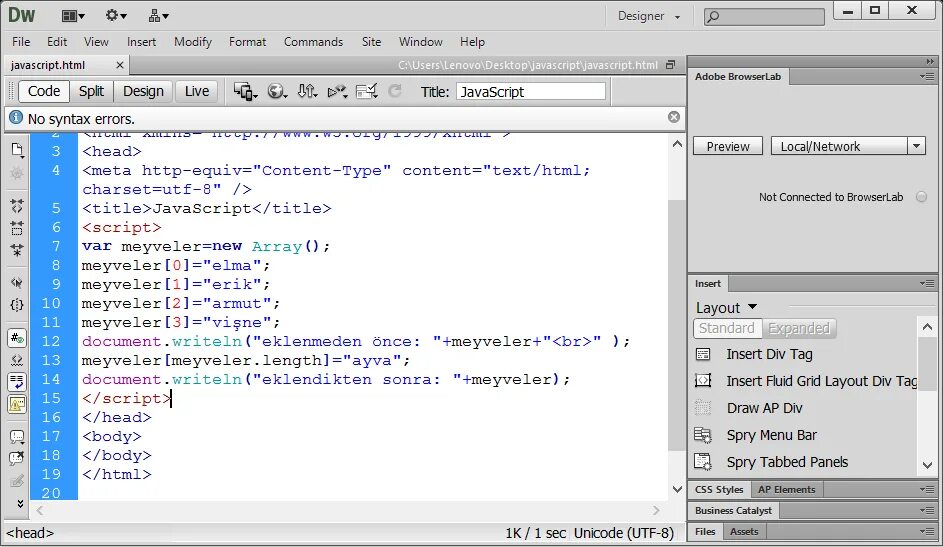Click the Spry Tabbed Panels icon
Screen dimensions: 943x547
tap(703, 462)
